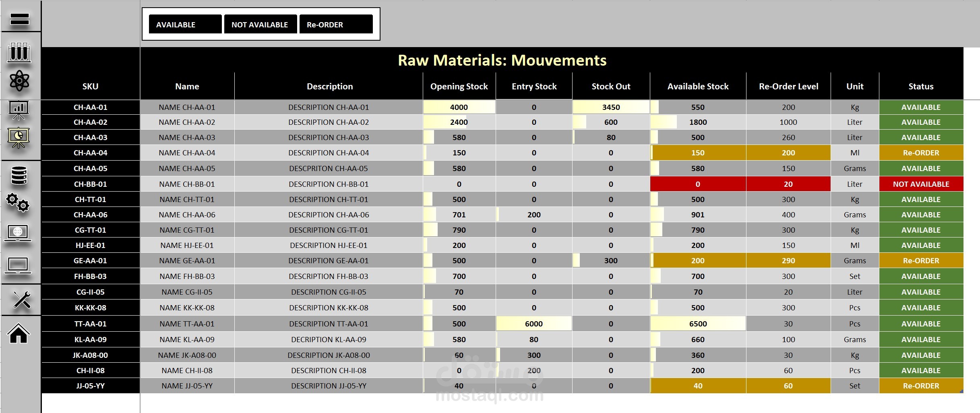This screenshot has width=980, height=413.
Task: Select the Status column header
Action: pos(921,86)
